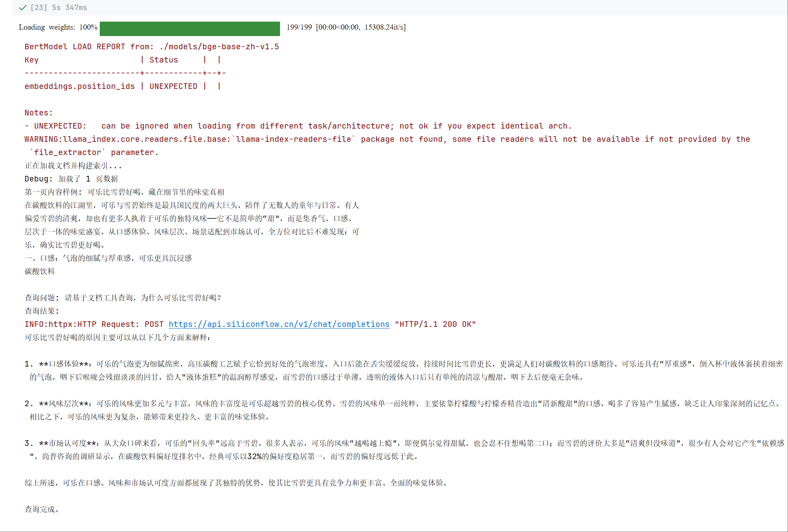Click the UNEXPECTED status value in table

click(173, 86)
